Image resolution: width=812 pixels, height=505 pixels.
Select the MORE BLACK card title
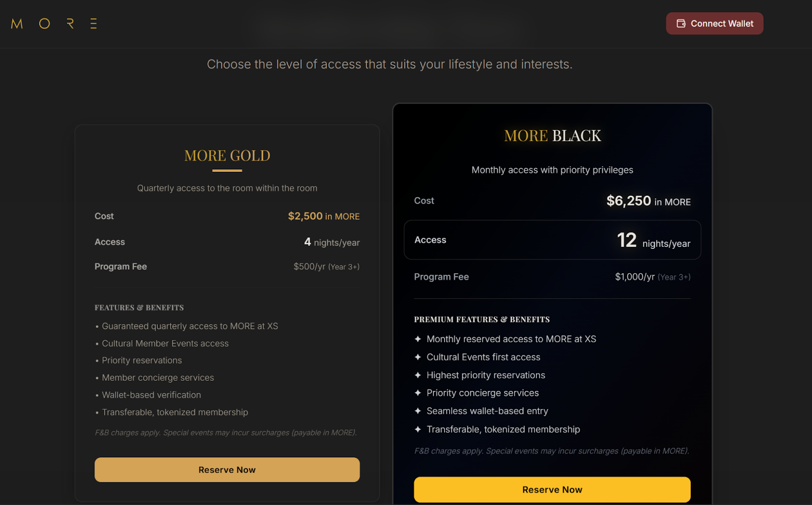(x=552, y=136)
